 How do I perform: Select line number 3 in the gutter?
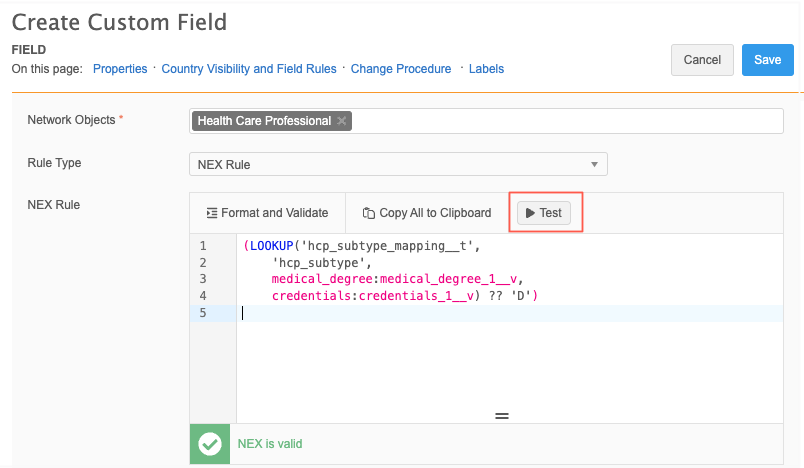(x=203, y=279)
